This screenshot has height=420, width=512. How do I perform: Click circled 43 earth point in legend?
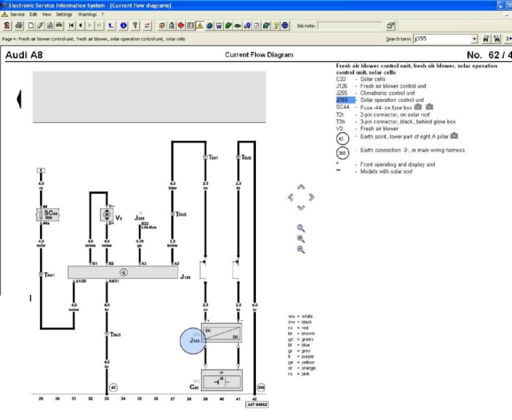click(342, 138)
